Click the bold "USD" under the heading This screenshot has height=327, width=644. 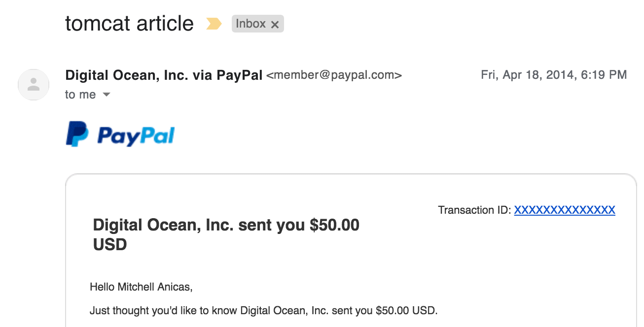coord(110,244)
